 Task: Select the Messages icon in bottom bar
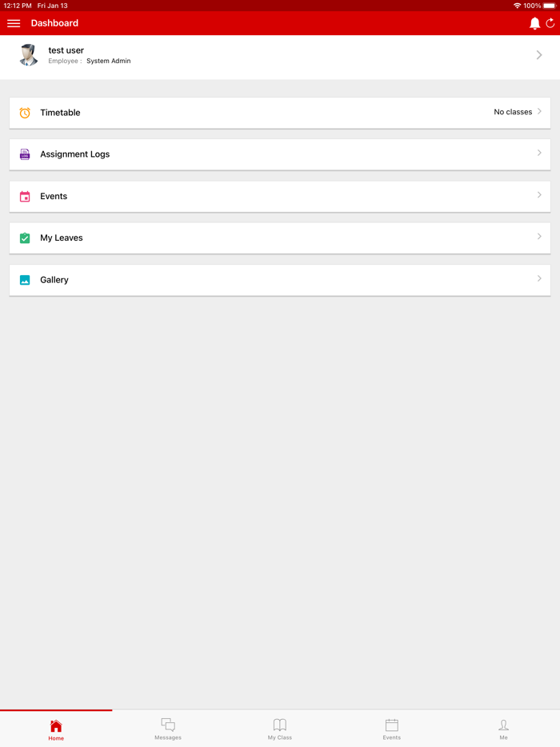167,725
